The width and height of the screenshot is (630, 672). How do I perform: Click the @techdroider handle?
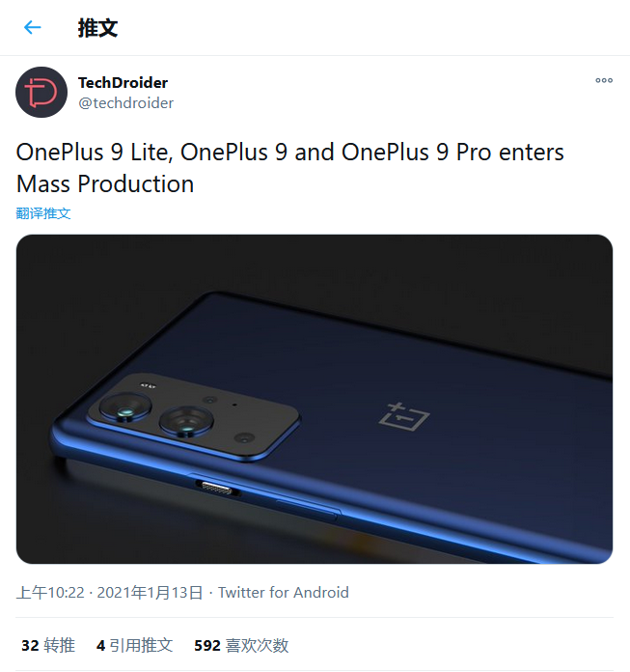[125, 103]
